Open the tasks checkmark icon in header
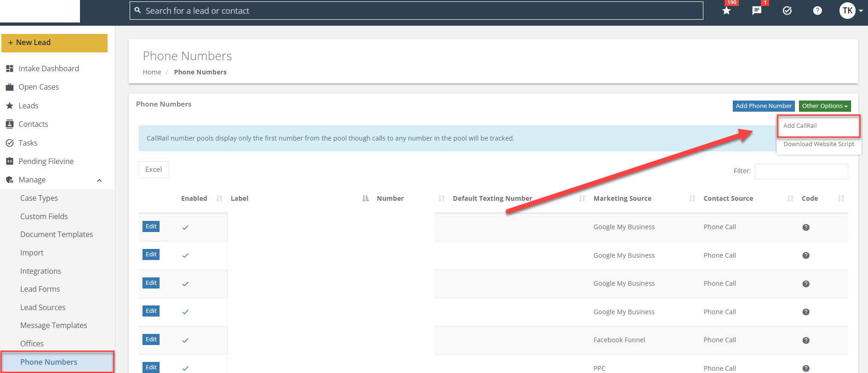The width and height of the screenshot is (868, 373). tap(787, 11)
